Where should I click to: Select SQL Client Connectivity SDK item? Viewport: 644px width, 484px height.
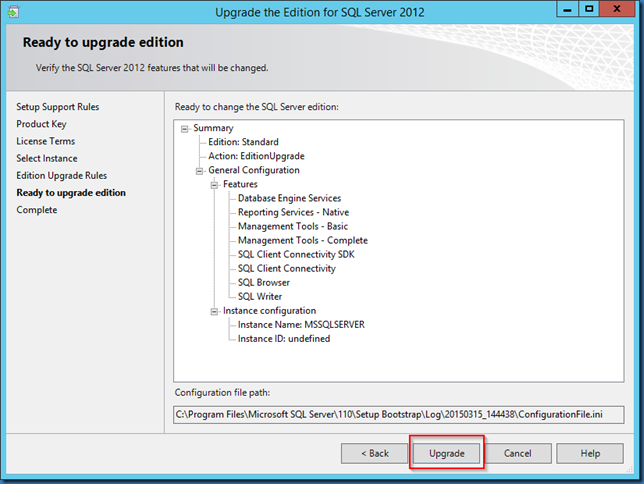(296, 255)
